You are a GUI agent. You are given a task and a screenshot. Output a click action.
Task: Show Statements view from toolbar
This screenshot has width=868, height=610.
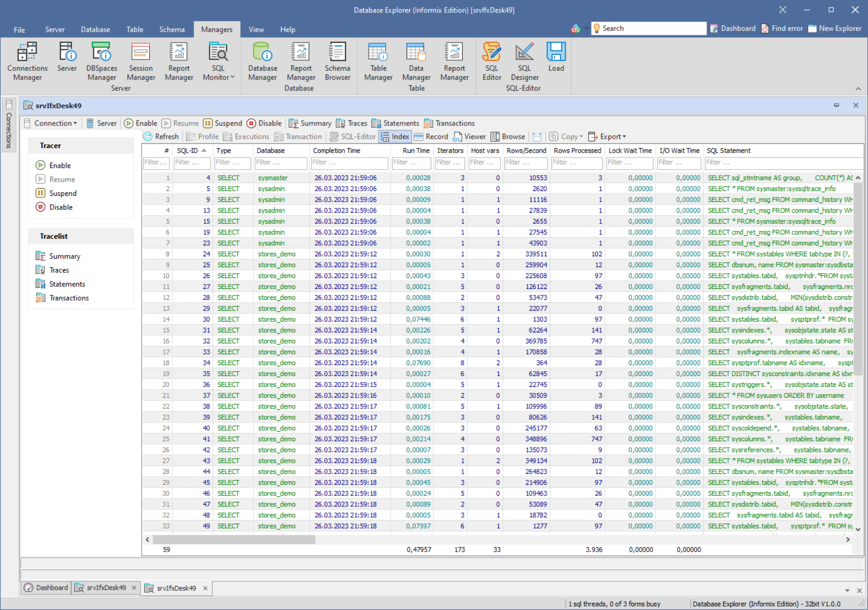click(395, 123)
